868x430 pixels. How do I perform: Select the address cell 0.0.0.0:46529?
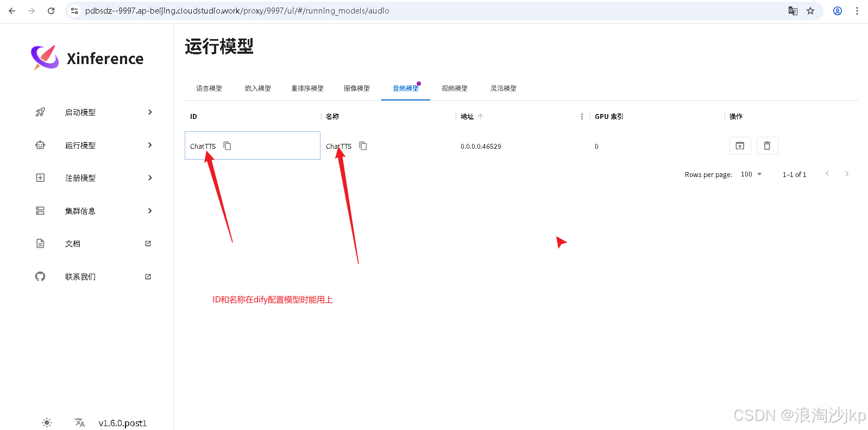[x=481, y=146]
